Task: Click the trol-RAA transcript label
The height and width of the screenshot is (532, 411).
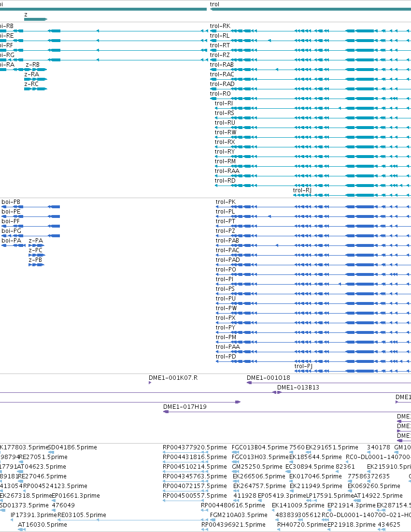Action: pyautogui.click(x=227, y=171)
